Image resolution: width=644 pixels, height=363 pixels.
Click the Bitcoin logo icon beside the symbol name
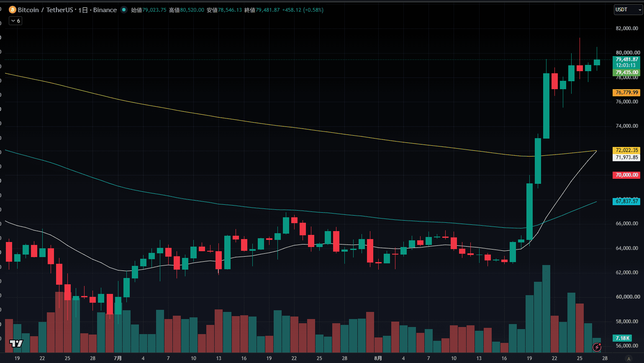13,10
